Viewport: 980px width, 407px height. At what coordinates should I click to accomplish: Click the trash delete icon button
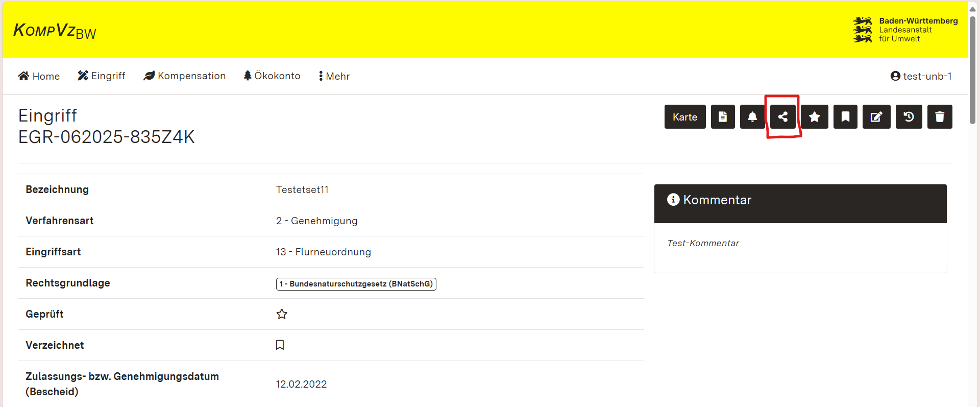(x=940, y=117)
